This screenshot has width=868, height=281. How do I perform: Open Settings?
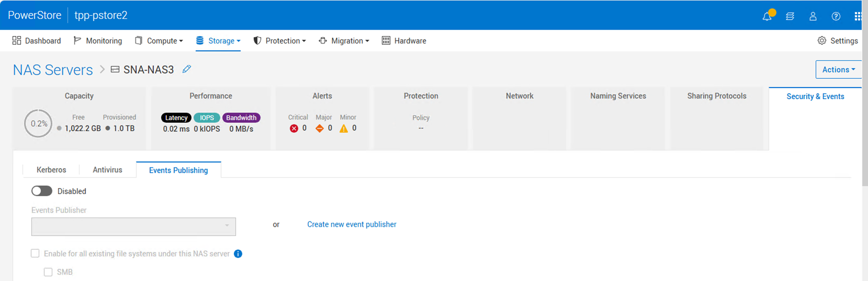click(x=838, y=41)
